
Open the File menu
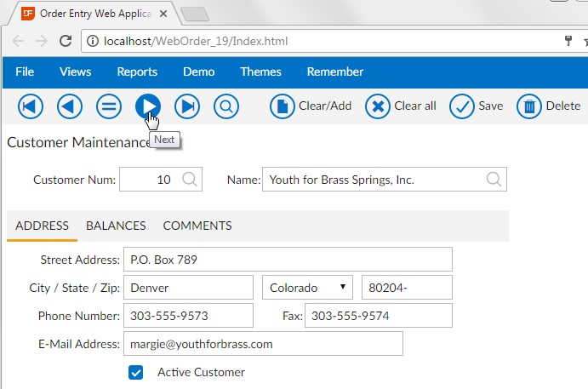point(25,72)
